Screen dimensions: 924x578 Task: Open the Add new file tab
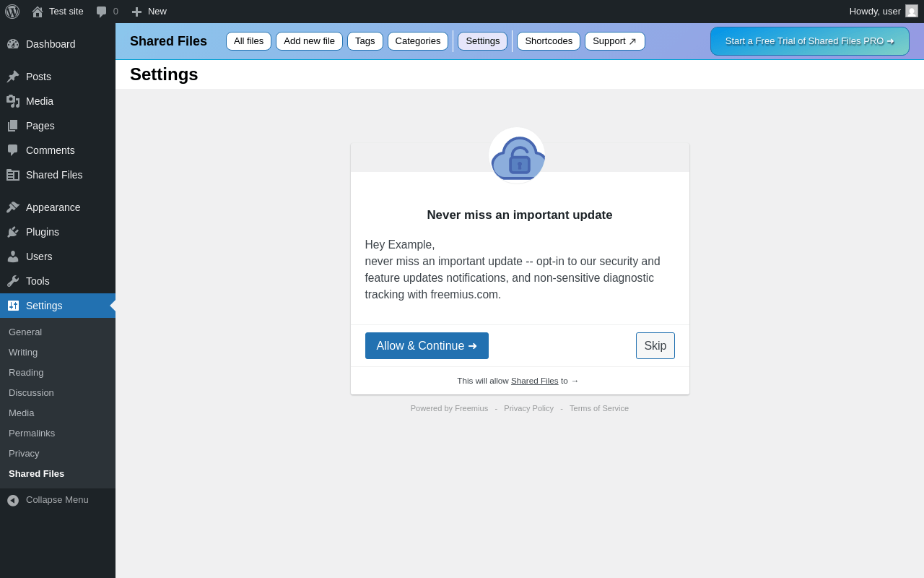(x=309, y=41)
